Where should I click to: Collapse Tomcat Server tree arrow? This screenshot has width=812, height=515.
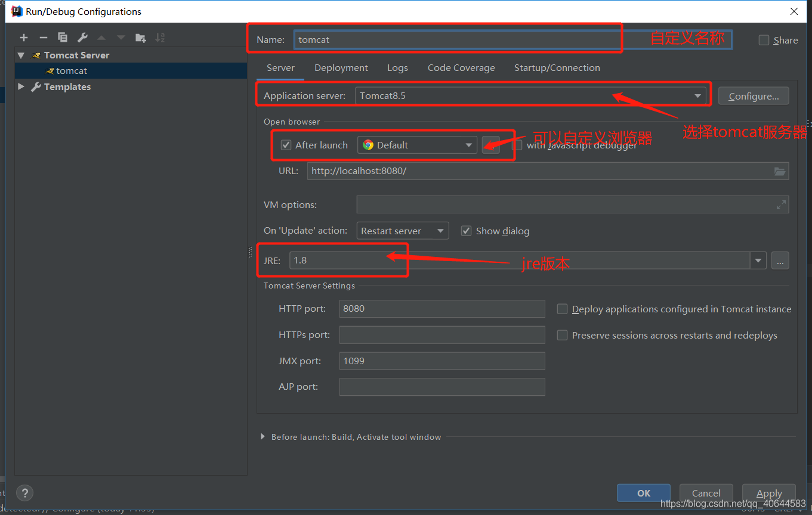point(21,55)
